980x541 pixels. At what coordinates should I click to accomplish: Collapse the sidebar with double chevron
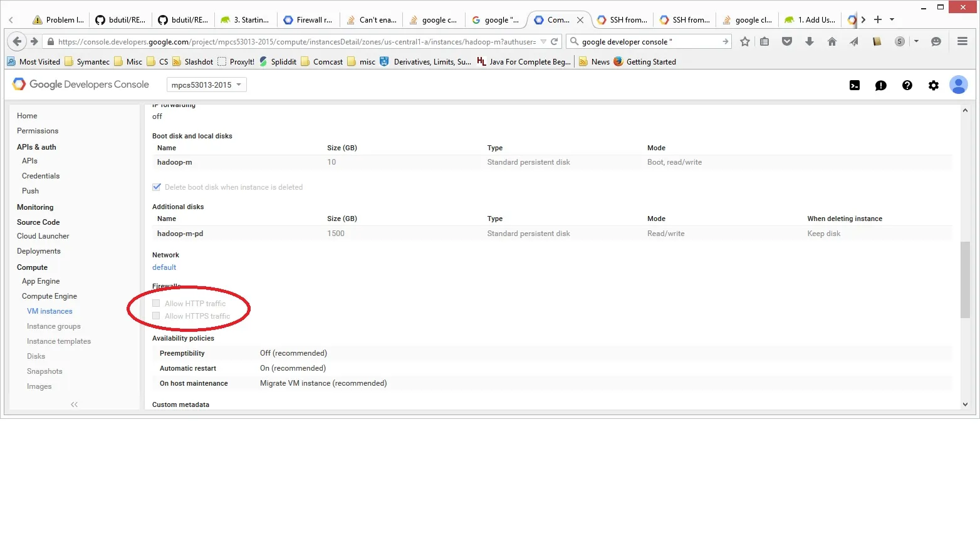(74, 404)
